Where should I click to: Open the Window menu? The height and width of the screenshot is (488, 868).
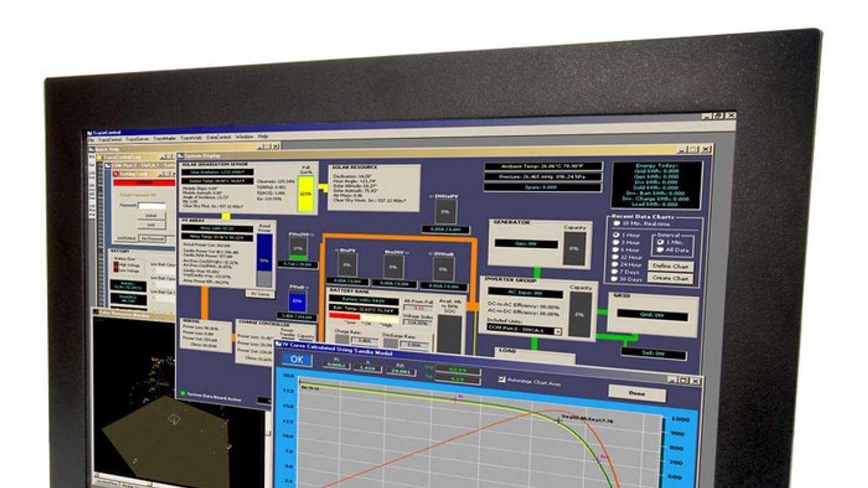pyautogui.click(x=244, y=137)
